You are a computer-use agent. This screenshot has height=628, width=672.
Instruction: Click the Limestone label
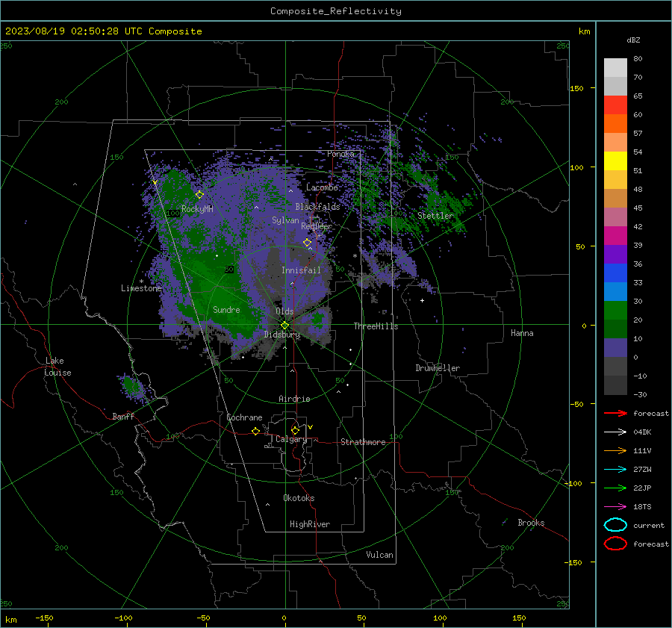tap(141, 288)
